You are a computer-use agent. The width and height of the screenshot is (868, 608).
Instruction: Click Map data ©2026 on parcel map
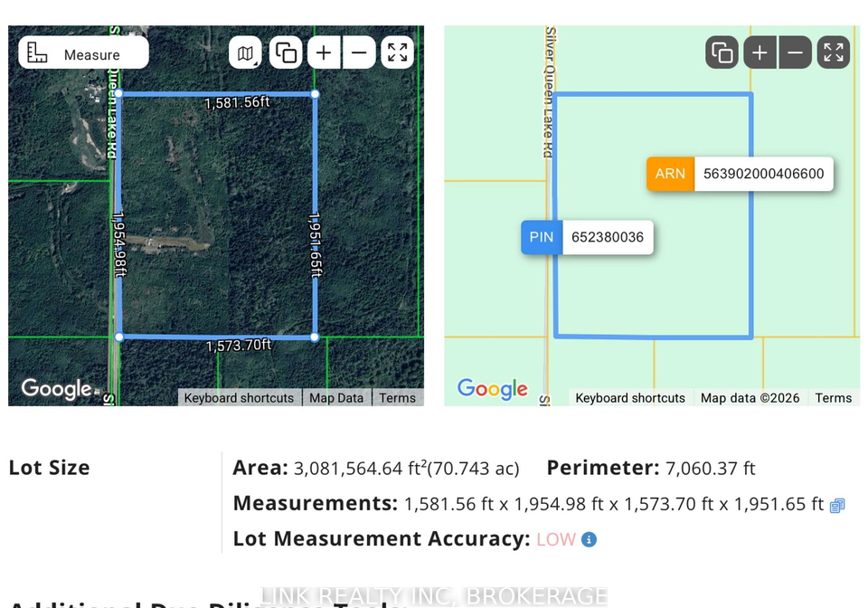coord(750,398)
